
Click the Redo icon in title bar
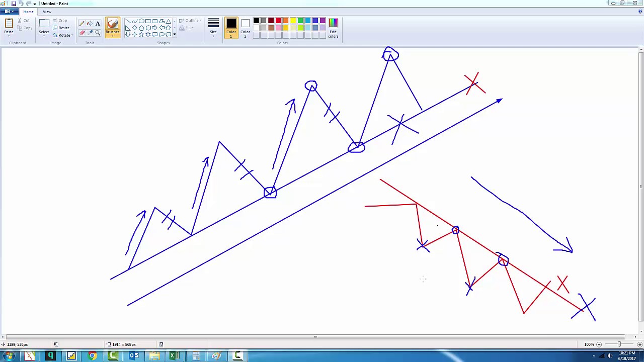29,4
